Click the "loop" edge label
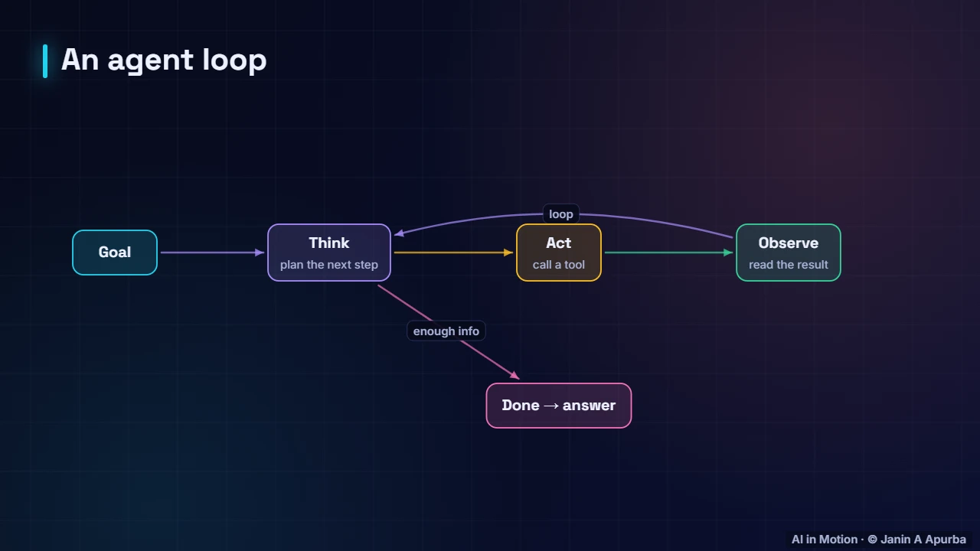 (561, 214)
